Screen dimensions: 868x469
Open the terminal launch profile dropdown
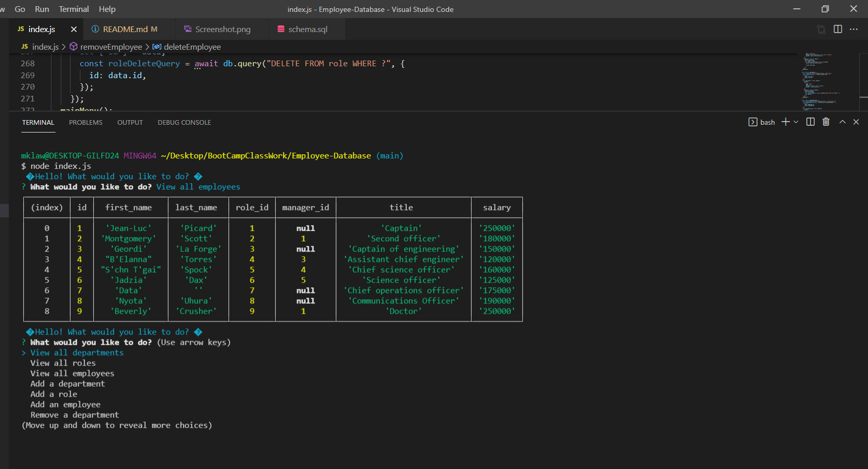click(796, 122)
